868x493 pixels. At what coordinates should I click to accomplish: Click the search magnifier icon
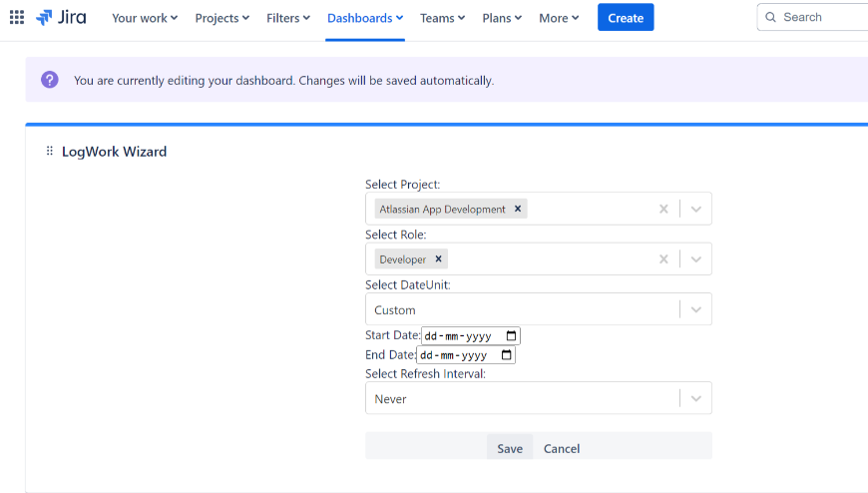770,18
